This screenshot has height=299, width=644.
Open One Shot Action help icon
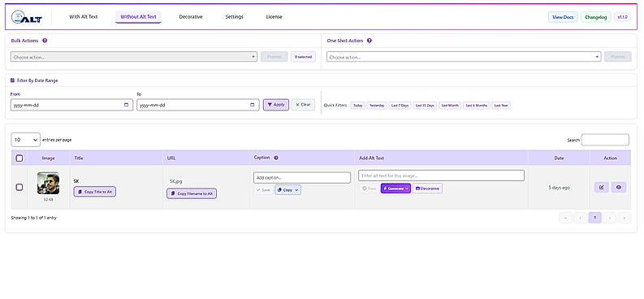370,41
